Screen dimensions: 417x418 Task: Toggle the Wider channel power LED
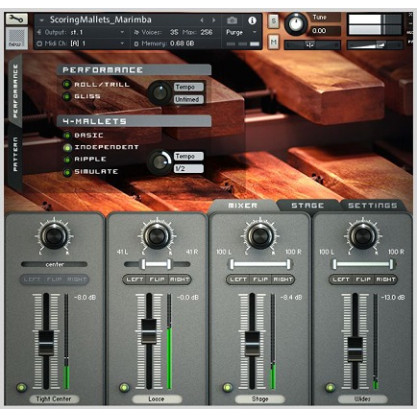(330, 387)
